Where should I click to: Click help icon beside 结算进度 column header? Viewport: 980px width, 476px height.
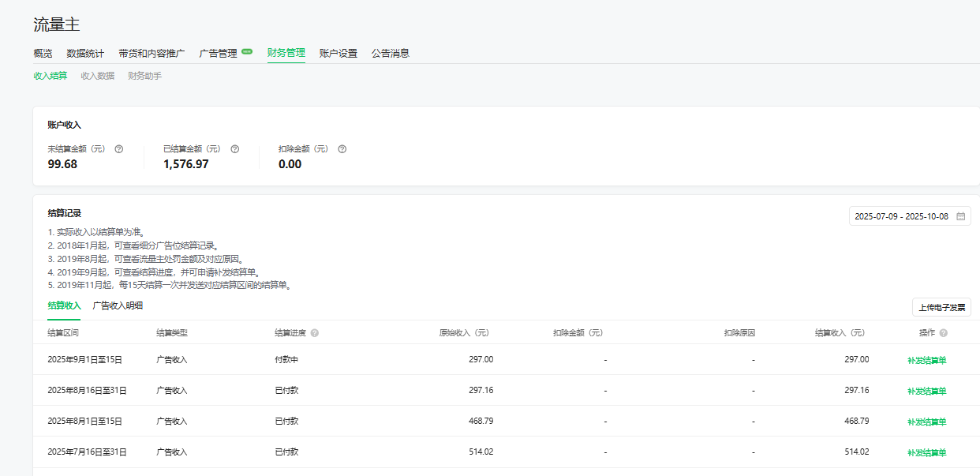(x=314, y=333)
